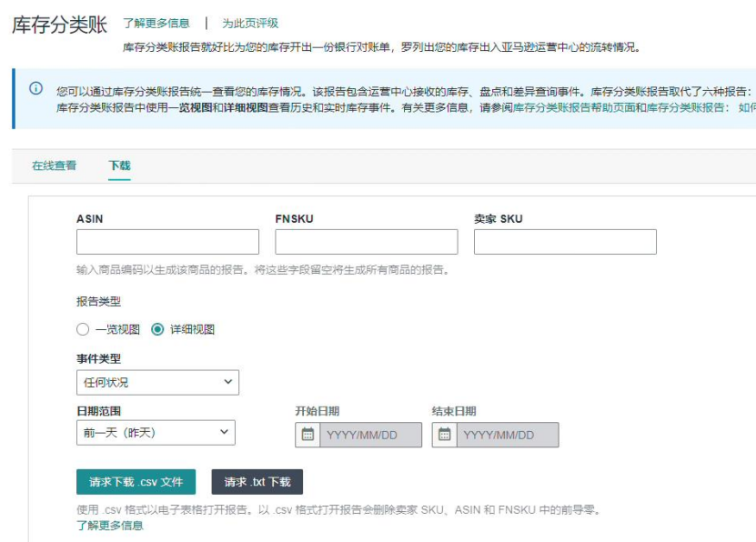The height and width of the screenshot is (542, 756).
Task: Click the 结束日期 date field
Action: (x=508, y=435)
